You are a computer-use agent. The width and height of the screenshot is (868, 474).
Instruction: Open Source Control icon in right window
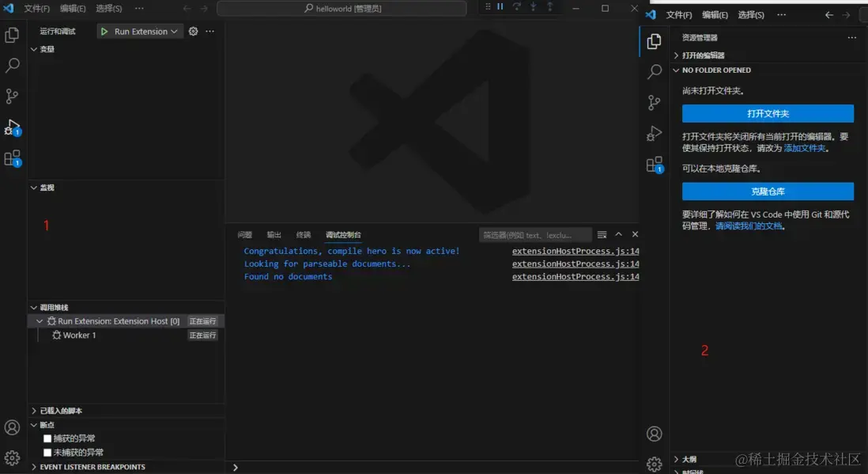pos(655,103)
